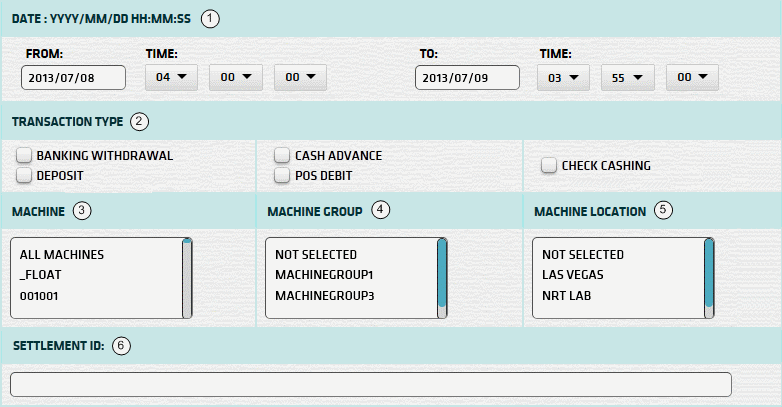
Task: Select the Check Cashing checkbox
Action: 548,165
